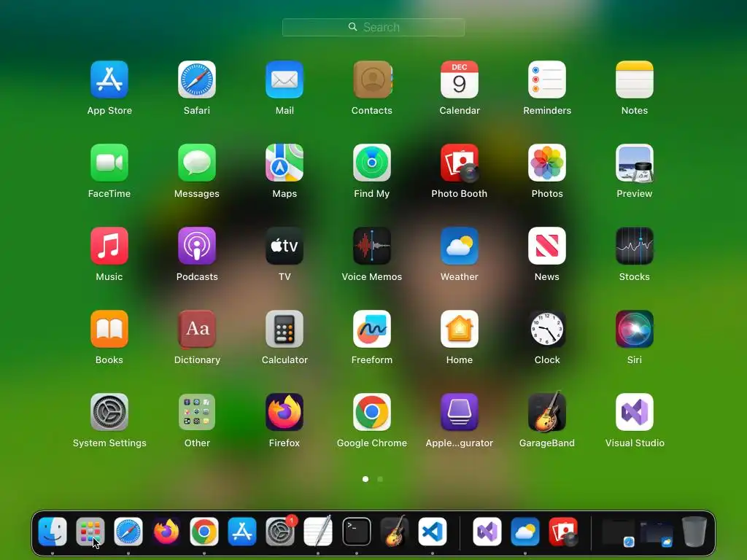Viewport: 747px width, 560px height.
Task: Open the Notes app
Action: pos(635,79)
